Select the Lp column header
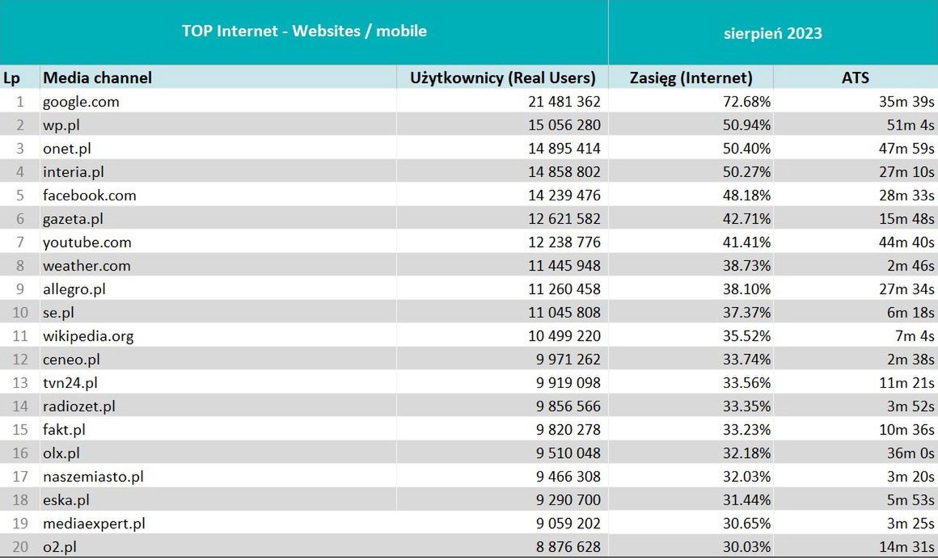 [11, 78]
